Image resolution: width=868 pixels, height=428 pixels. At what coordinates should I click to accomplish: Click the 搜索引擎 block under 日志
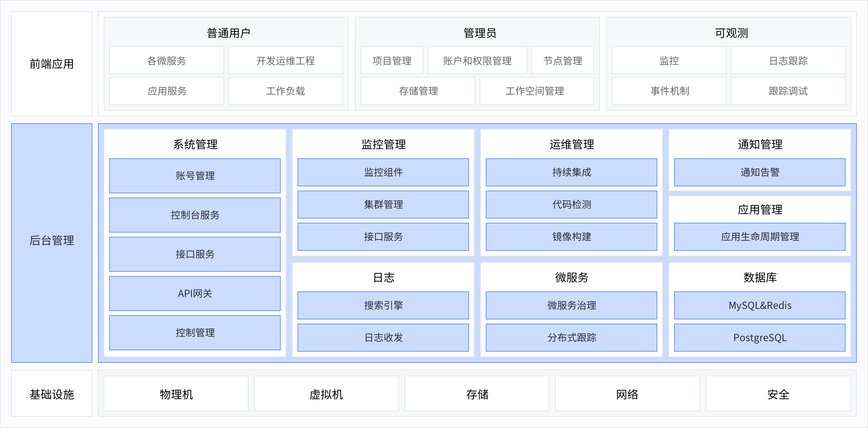[x=383, y=305]
